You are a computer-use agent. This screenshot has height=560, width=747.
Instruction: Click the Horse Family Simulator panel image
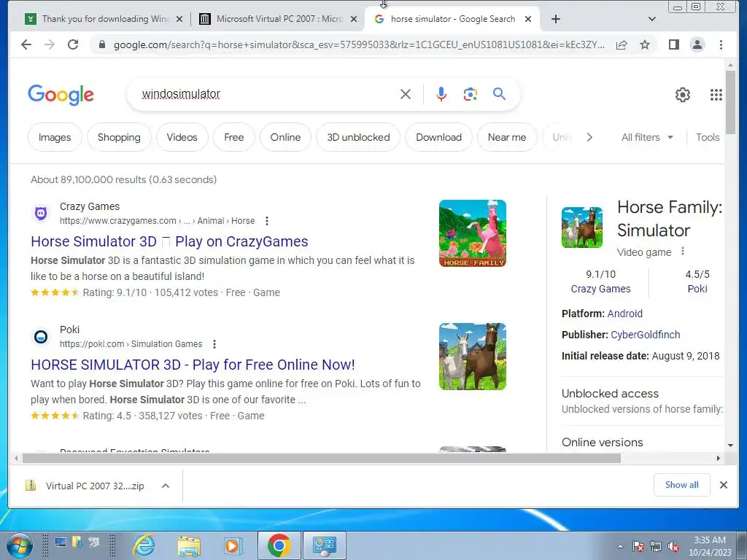click(582, 227)
